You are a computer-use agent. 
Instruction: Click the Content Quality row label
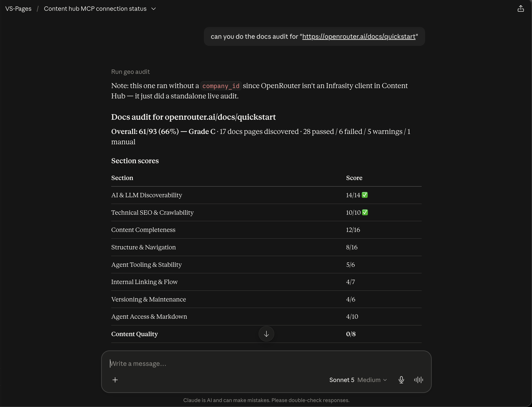(135, 334)
